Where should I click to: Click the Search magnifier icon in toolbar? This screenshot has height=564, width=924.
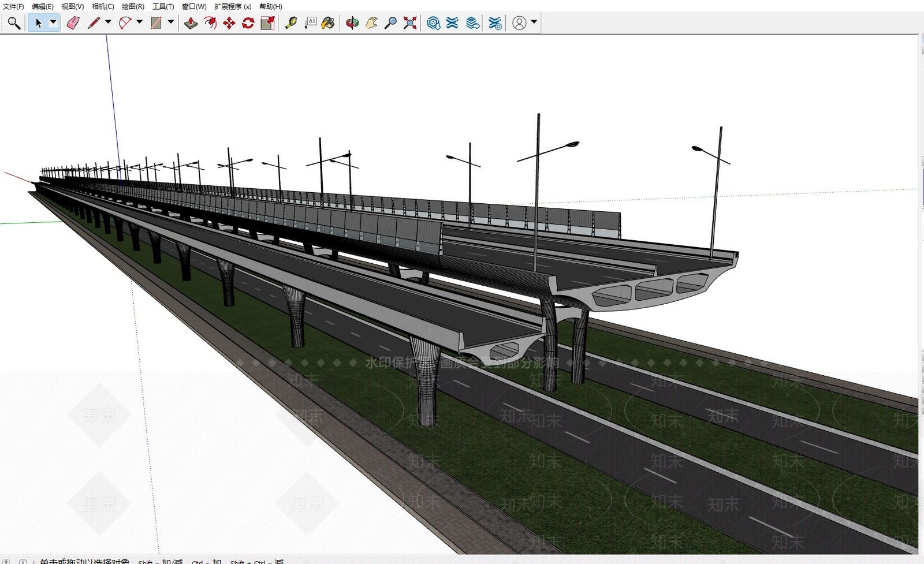point(14,23)
